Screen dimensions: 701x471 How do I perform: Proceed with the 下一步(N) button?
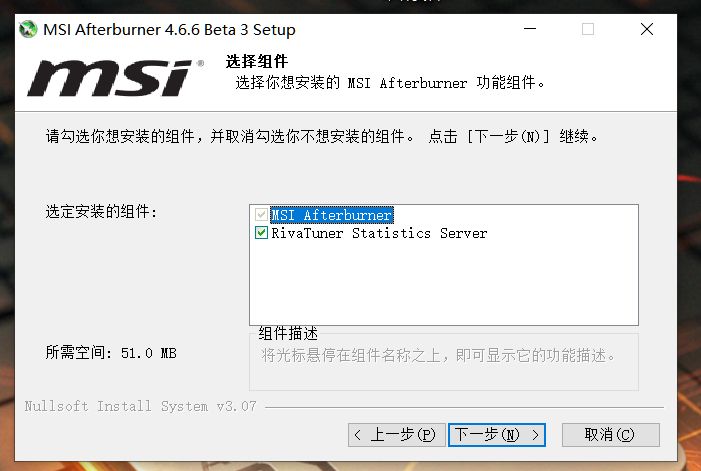[498, 435]
